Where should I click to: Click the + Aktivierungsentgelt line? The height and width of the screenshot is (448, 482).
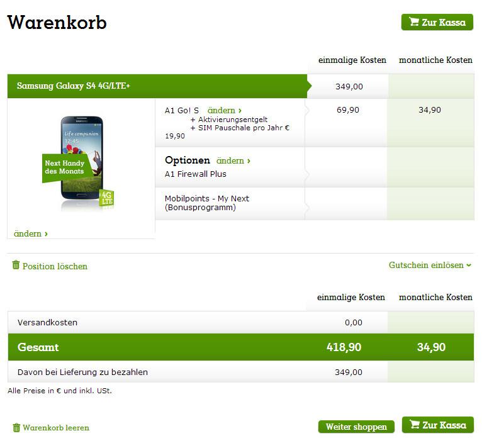(229, 120)
